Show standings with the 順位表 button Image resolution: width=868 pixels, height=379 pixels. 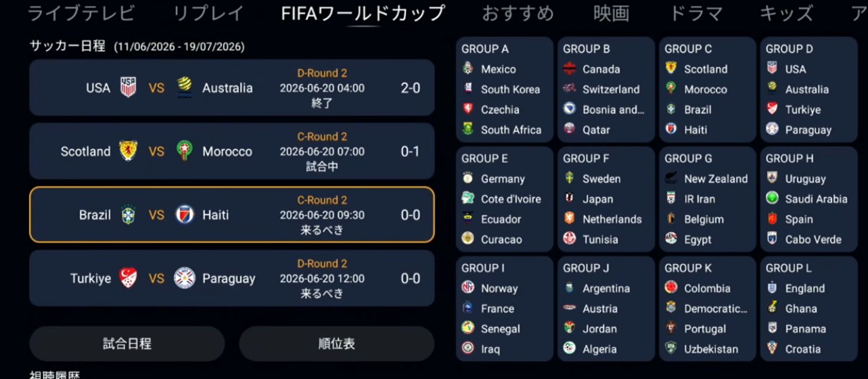[336, 344]
